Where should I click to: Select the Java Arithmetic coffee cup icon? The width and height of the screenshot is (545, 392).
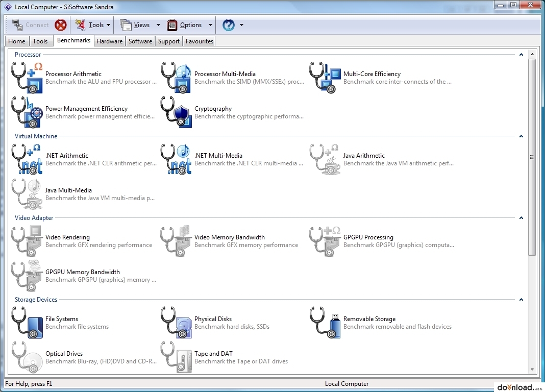click(325, 159)
